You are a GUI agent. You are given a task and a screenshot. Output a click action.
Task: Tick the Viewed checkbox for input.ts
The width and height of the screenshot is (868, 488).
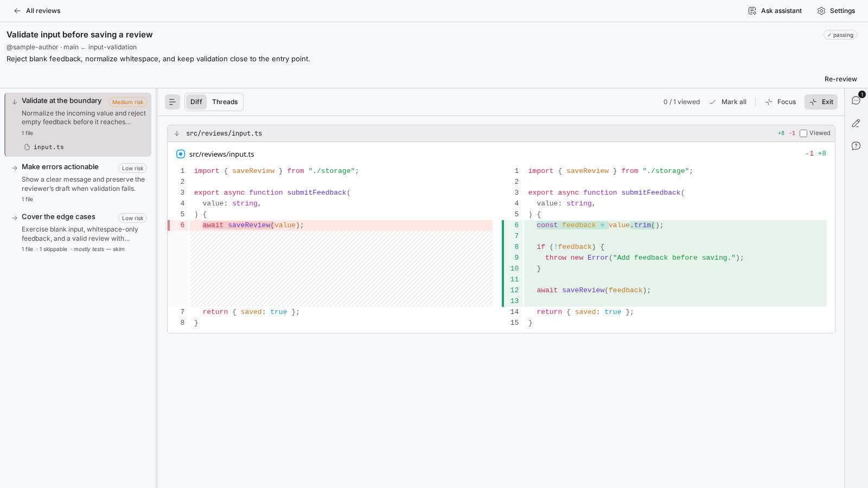pyautogui.click(x=803, y=133)
